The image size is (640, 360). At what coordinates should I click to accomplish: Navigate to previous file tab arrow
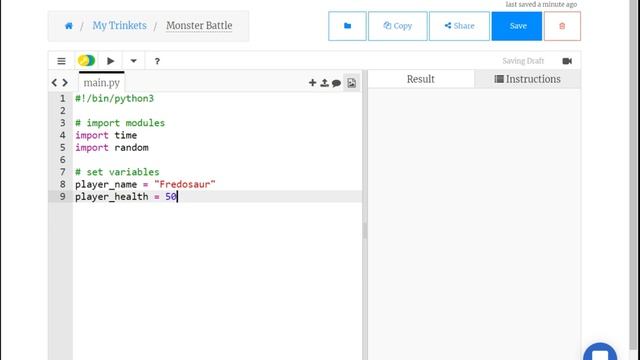[x=54, y=82]
